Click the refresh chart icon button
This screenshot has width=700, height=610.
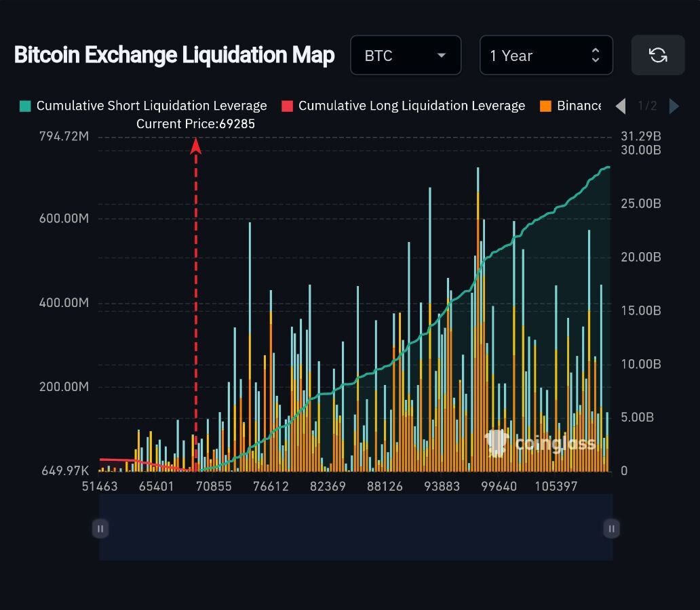(x=657, y=56)
